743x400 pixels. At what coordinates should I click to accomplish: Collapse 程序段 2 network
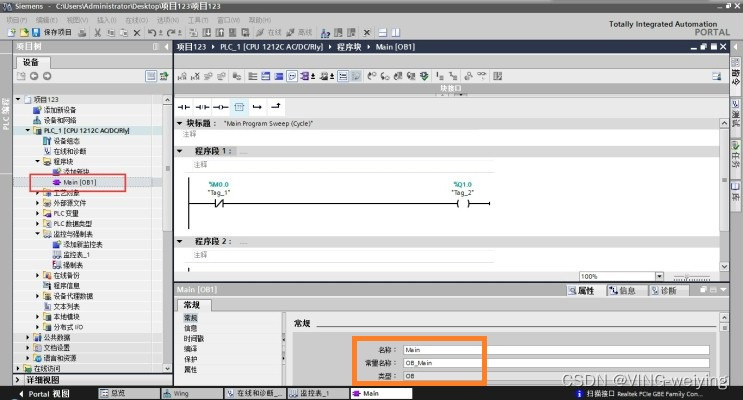tap(180, 241)
